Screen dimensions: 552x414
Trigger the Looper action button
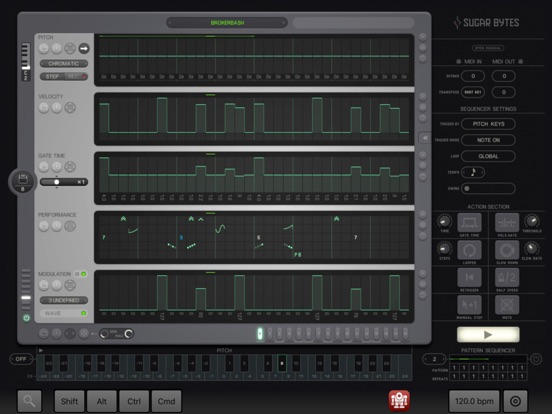pos(469,250)
